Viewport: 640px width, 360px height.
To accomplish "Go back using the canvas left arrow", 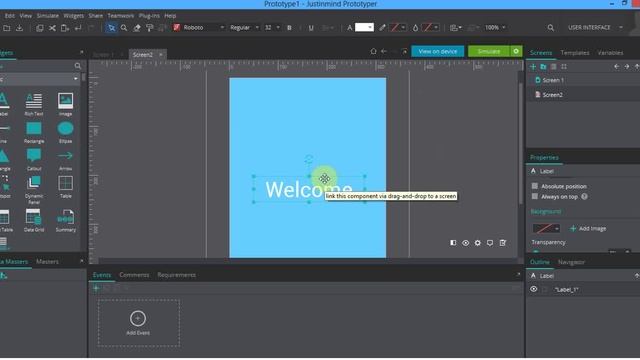I will point(384,51).
